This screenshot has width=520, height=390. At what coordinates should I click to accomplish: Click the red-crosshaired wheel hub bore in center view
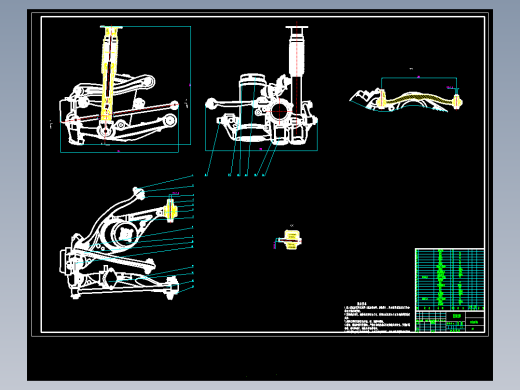279,112
